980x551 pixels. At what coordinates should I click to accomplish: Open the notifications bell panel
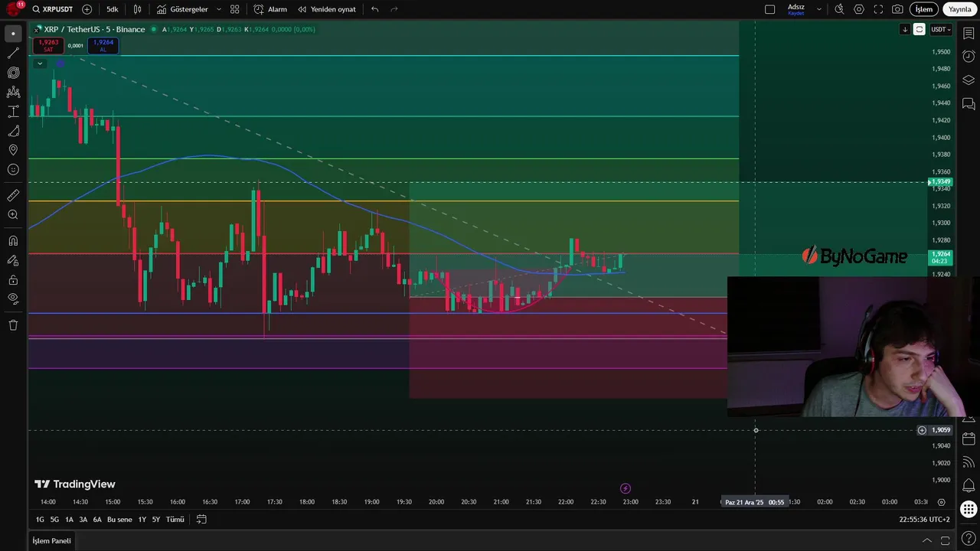[x=969, y=486]
